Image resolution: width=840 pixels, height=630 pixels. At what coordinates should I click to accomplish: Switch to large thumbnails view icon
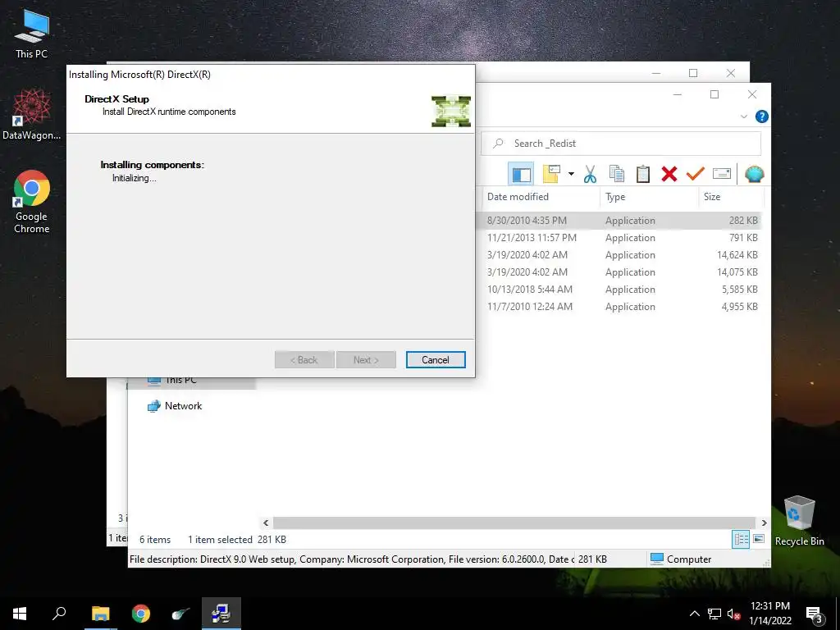(759, 540)
